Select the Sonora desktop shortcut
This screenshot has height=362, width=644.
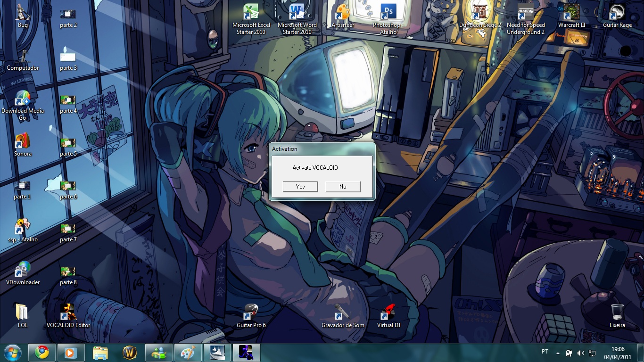click(23, 145)
